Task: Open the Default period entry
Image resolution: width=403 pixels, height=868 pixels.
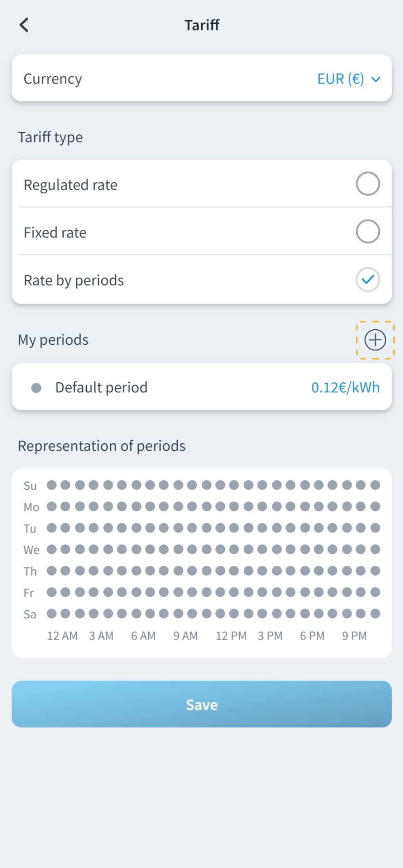Action: [x=101, y=388]
